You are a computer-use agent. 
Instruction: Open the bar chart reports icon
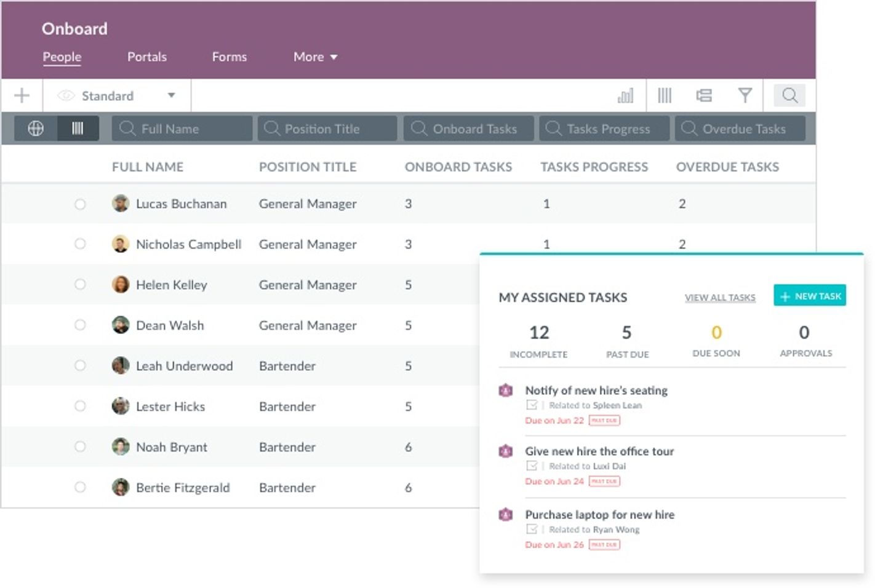click(x=625, y=95)
